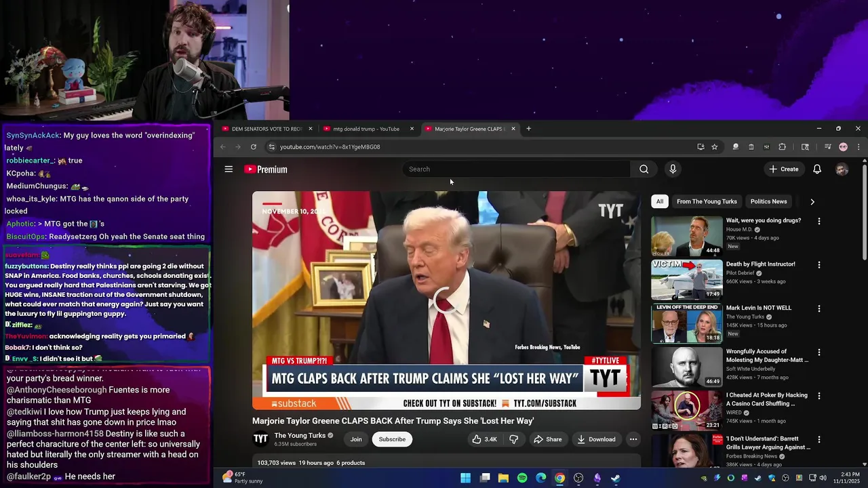Open Microsoft Edge from taskbar
Screen dimensions: 868x488
tap(541, 478)
